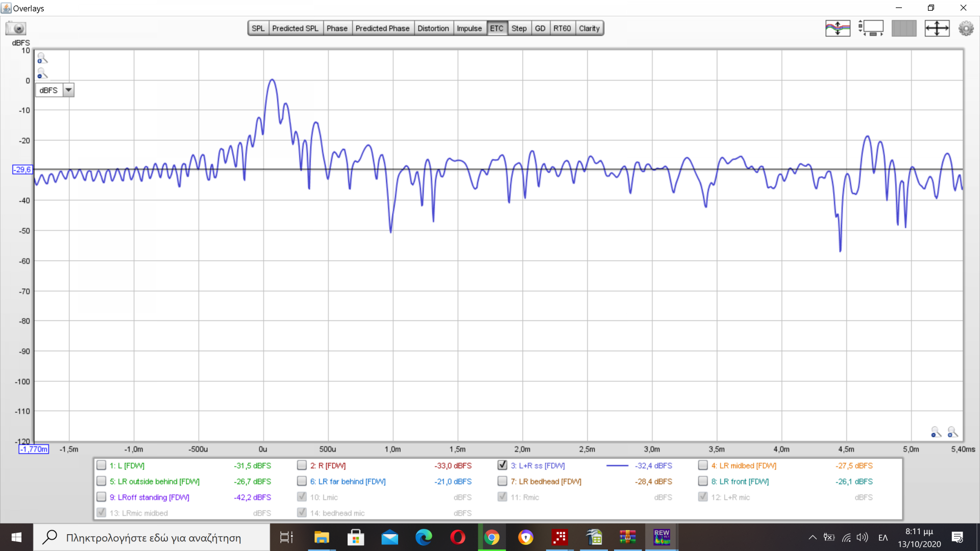Image resolution: width=980 pixels, height=551 pixels.
Task: Click the capture screenshot camera icon
Action: point(16,28)
